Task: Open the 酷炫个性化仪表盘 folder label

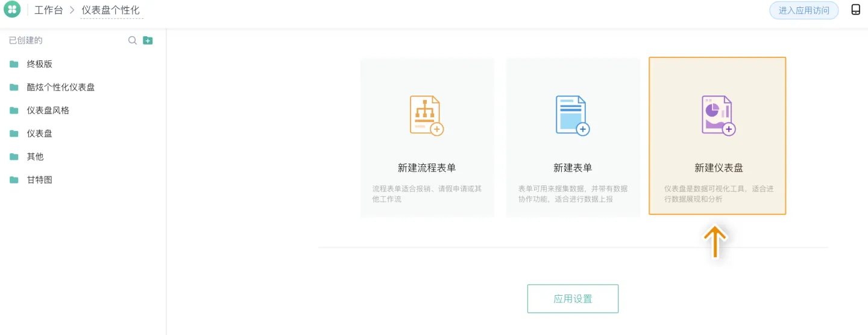Action: (61, 87)
